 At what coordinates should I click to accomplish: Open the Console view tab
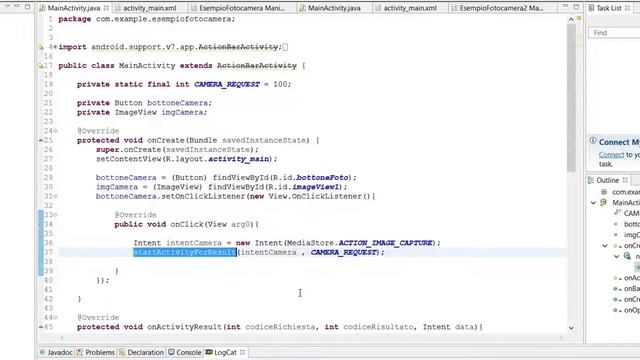pos(185,352)
